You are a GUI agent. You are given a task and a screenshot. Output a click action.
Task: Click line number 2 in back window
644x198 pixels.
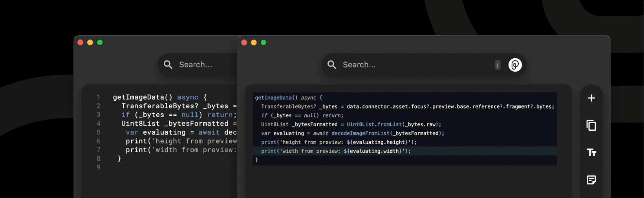point(99,106)
